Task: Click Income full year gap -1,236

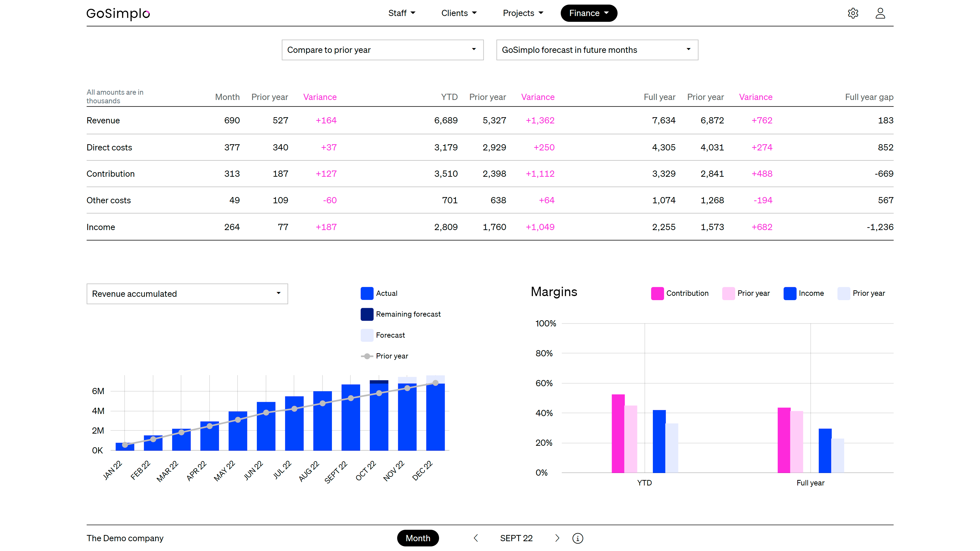Action: (x=880, y=227)
